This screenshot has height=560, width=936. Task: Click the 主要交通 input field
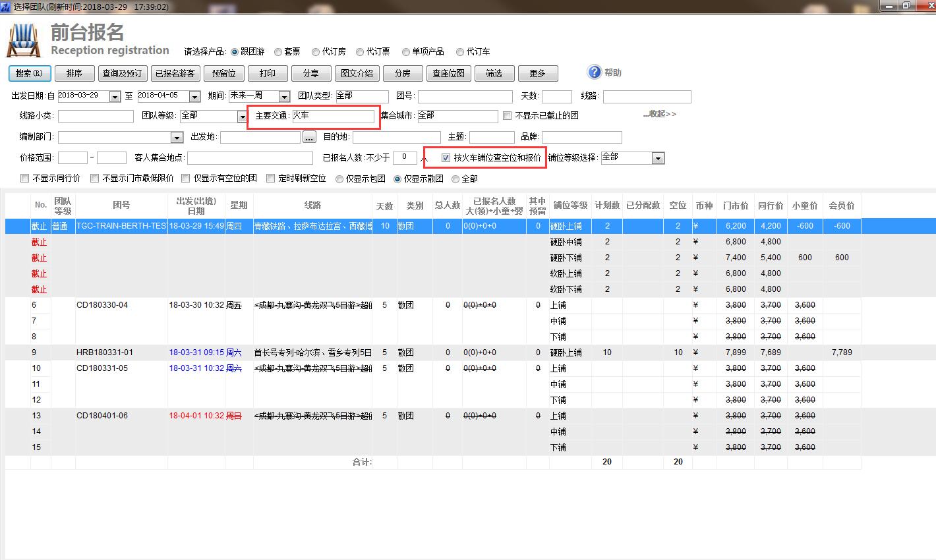point(333,116)
